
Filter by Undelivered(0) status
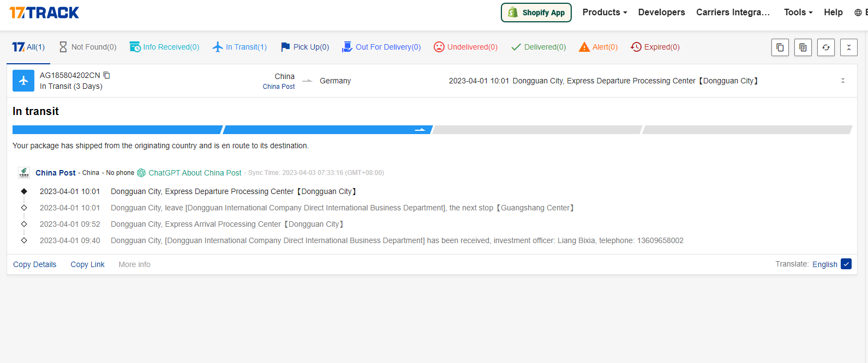pos(465,47)
